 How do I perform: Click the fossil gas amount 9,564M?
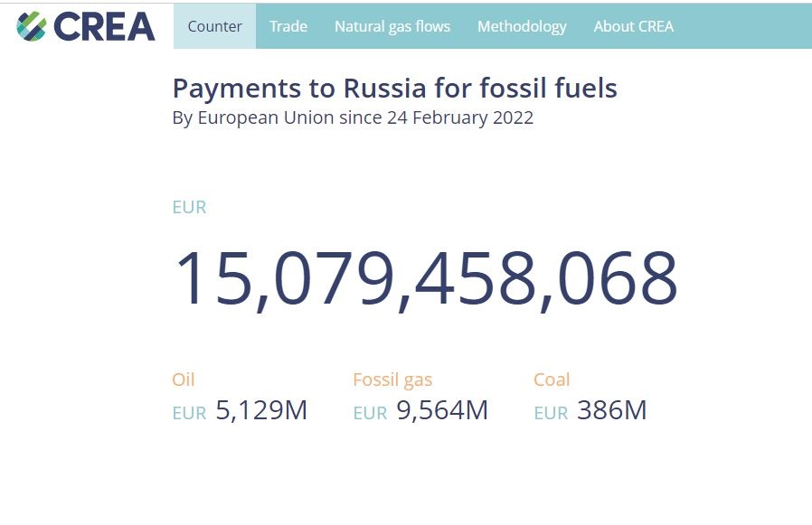(x=442, y=411)
